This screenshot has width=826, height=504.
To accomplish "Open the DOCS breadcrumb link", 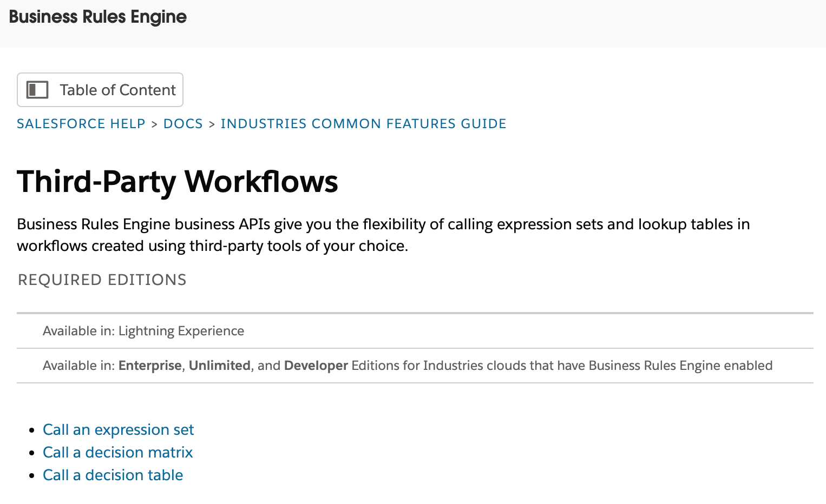I will pos(183,123).
